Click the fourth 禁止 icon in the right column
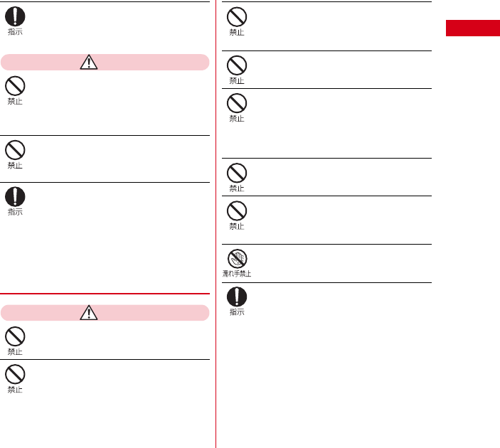 pos(236,173)
